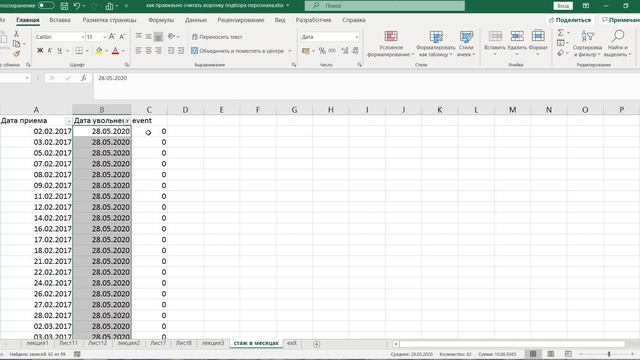Viewport: 640px width, 360px height.
Task: Align text to the right
Action: pos(158,51)
